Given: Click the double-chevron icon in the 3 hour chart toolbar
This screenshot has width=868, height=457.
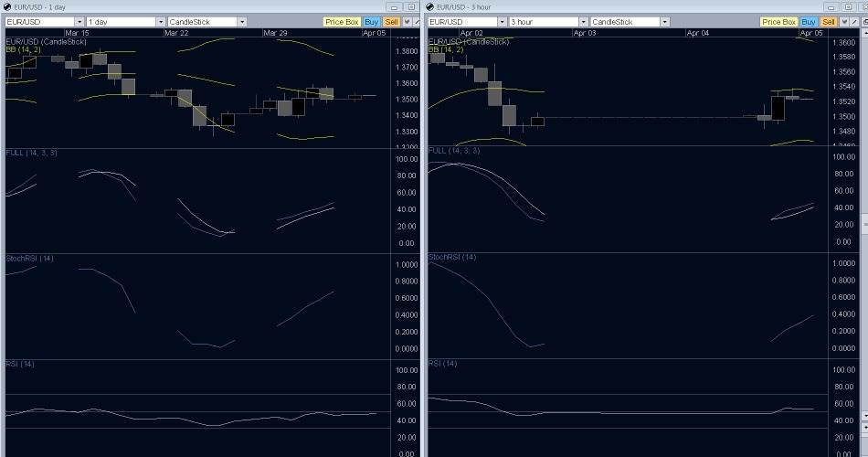Looking at the screenshot, I should pos(845,21).
